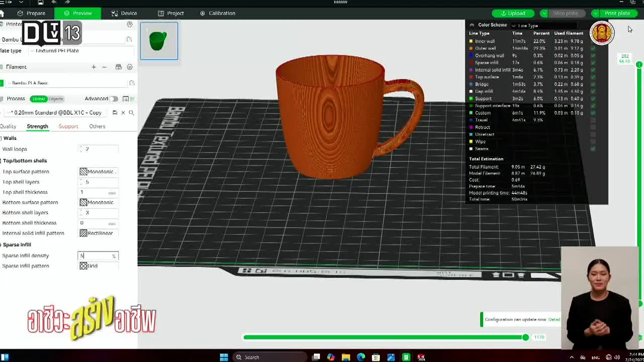Uncheck Inner wall line type visibility
This screenshot has height=362, width=644.
point(593,41)
